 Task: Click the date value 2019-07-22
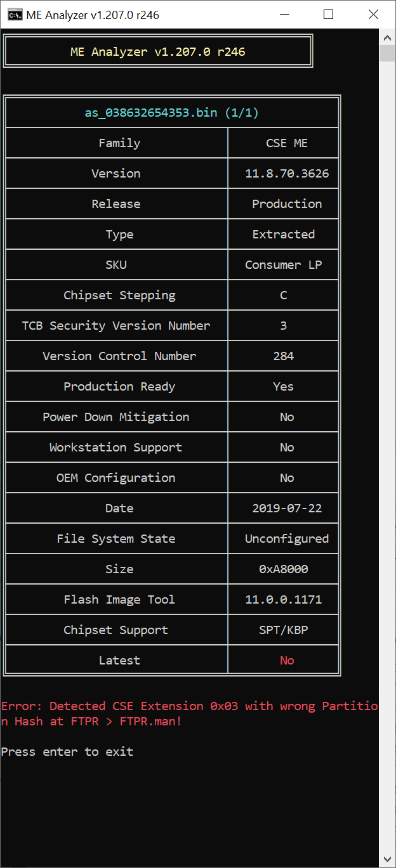pyautogui.click(x=284, y=508)
